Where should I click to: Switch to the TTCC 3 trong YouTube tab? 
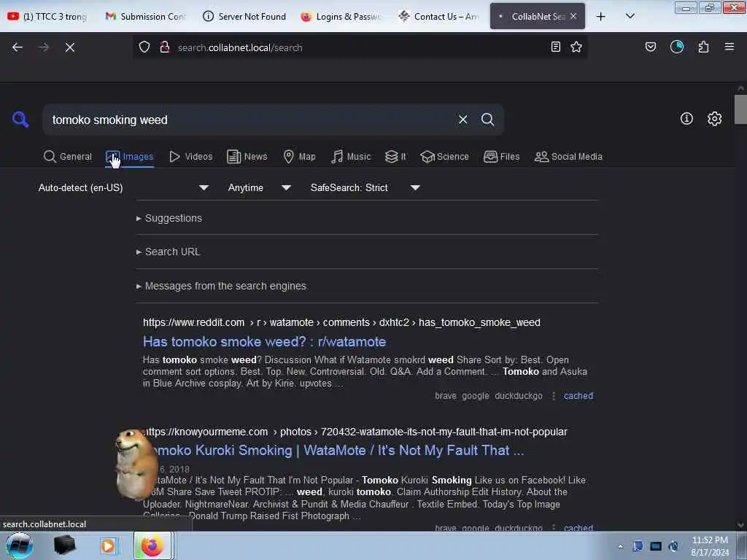tap(47, 17)
